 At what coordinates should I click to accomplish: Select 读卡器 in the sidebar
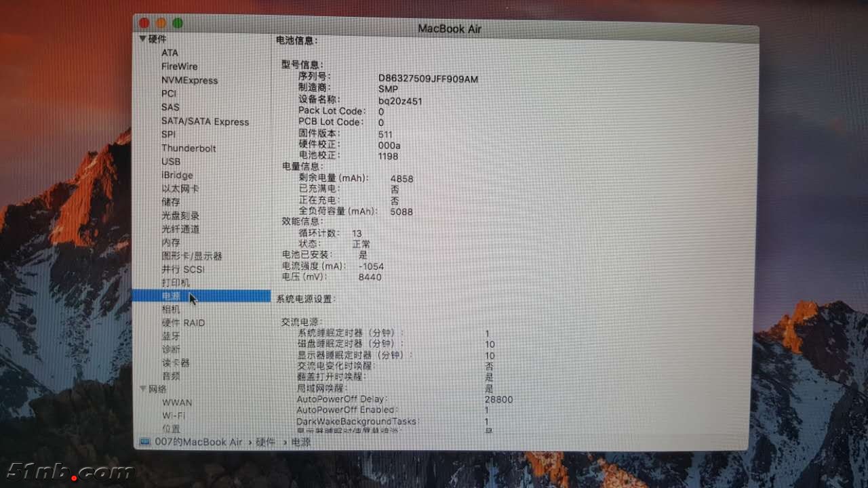176,363
